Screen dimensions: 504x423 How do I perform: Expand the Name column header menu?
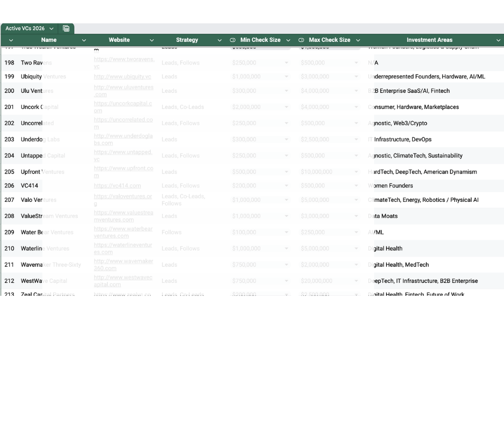point(84,40)
